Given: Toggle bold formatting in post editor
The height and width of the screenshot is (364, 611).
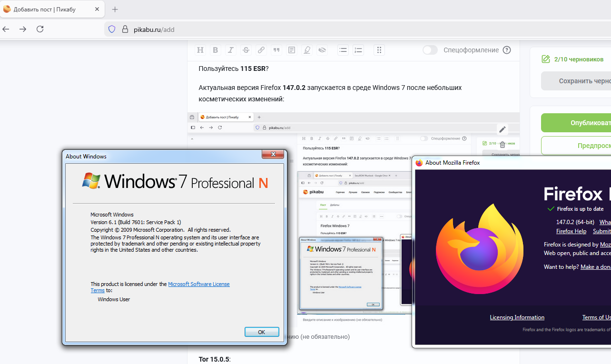Looking at the screenshot, I should point(216,50).
